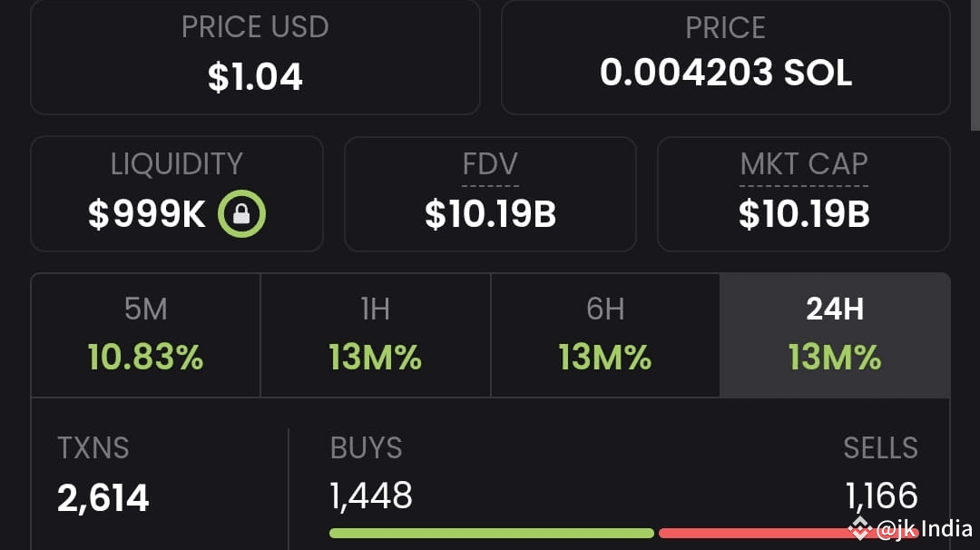Click the FDV label with dotted underline
Image resolution: width=980 pixels, height=550 pixels.
coord(490,165)
